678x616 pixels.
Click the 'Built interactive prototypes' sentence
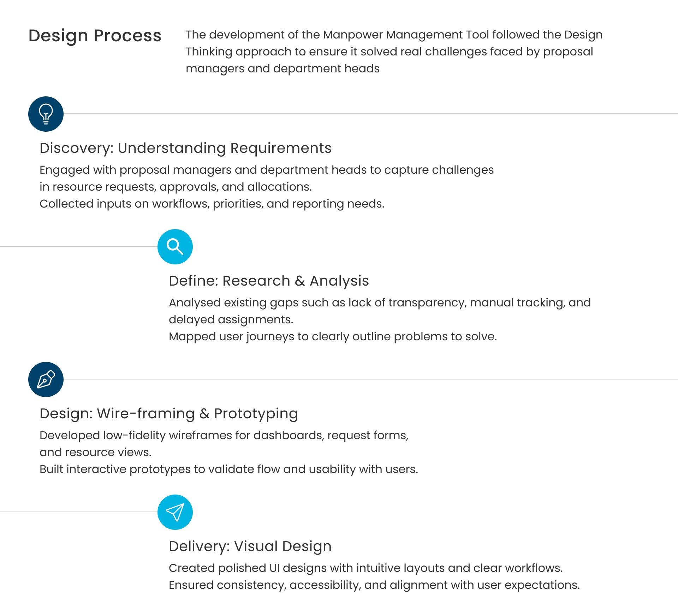coord(228,469)
